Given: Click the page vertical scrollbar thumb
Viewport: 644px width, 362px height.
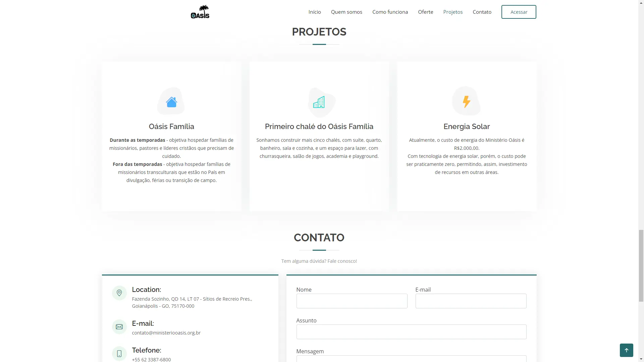Looking at the screenshot, I should point(641,265).
